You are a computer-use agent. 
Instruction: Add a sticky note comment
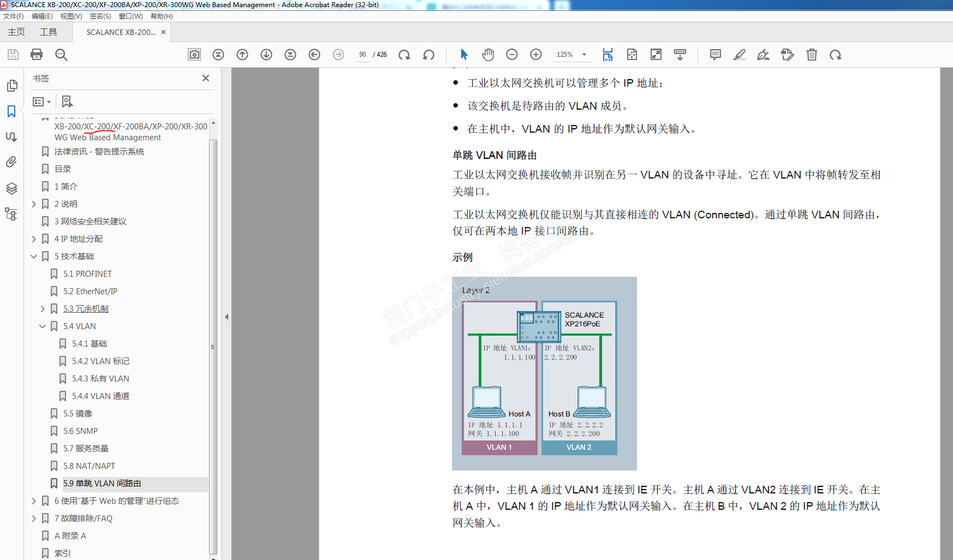pos(716,55)
